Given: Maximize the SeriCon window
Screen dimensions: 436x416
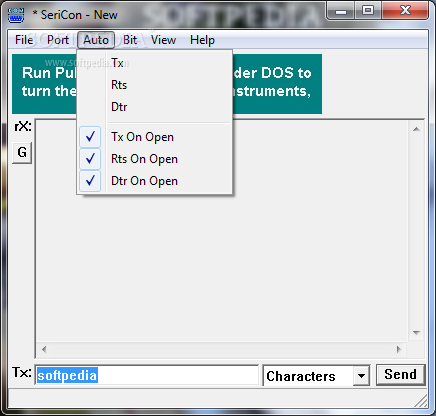Looking at the screenshot, I should pos(368,11).
